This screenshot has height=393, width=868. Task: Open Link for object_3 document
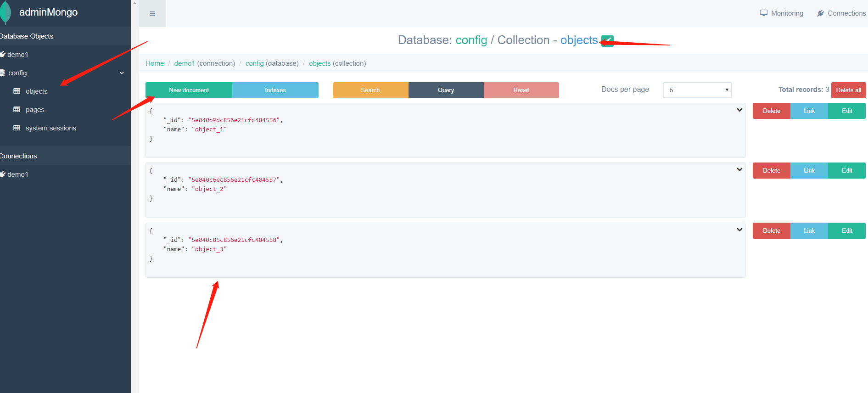[809, 230]
